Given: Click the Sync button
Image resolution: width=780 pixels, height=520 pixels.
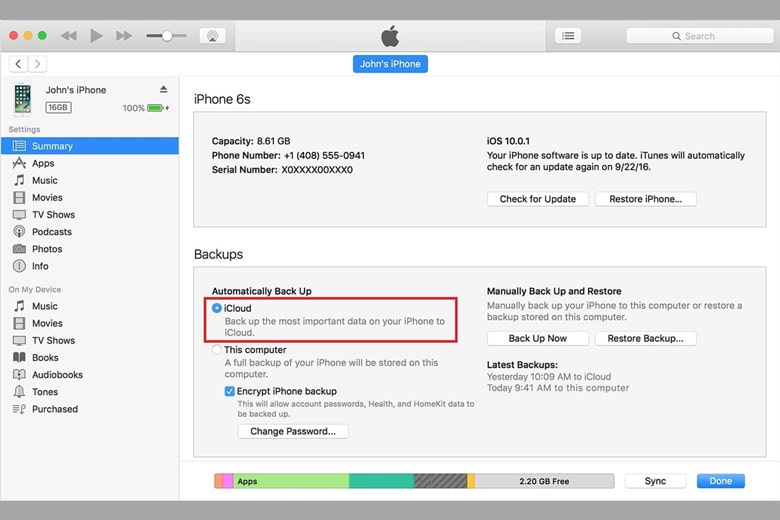Looking at the screenshot, I should [655, 481].
